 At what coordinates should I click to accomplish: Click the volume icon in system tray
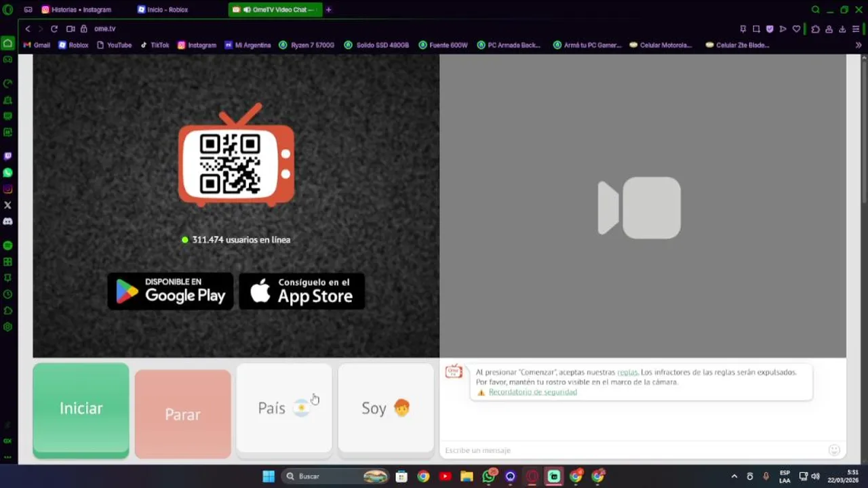(815, 476)
